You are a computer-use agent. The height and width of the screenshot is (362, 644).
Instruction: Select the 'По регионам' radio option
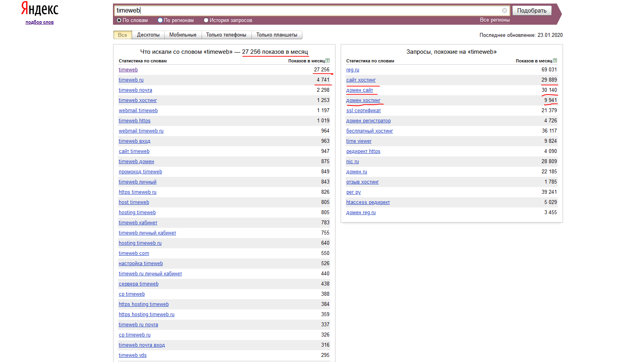tap(160, 20)
